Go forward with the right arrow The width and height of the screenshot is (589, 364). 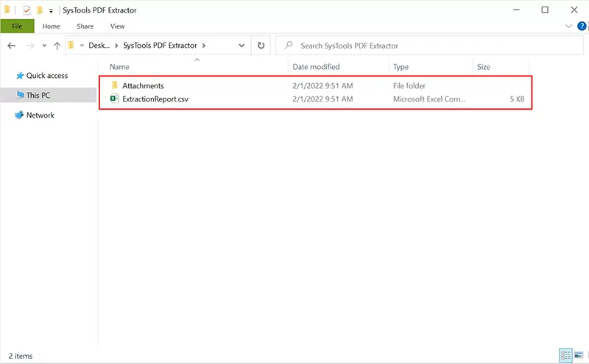pos(30,46)
